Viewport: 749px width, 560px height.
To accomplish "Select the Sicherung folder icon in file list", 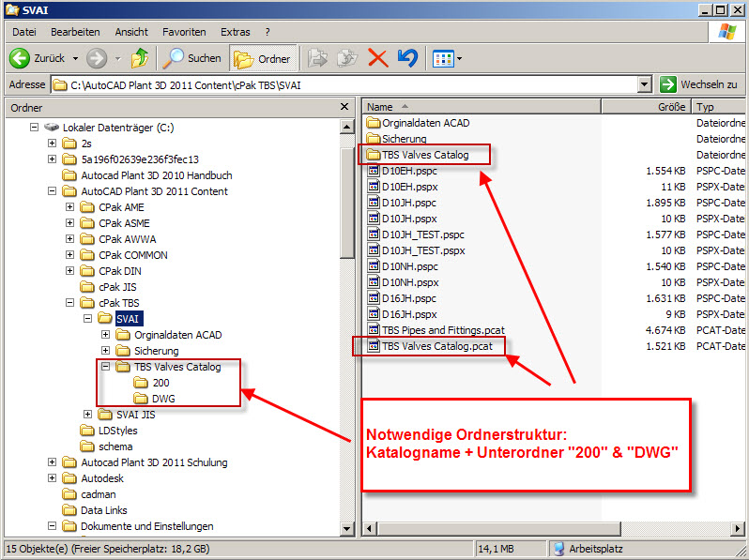I will coord(373,139).
